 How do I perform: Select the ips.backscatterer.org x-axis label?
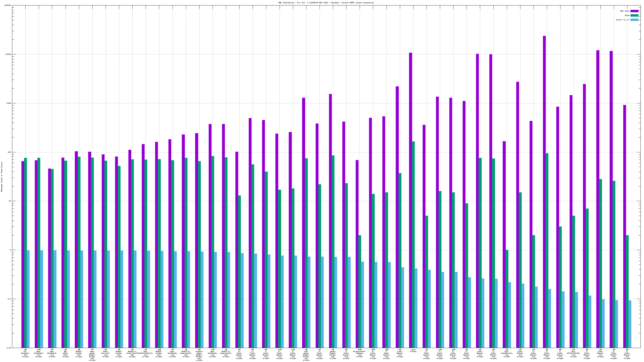pos(145,353)
